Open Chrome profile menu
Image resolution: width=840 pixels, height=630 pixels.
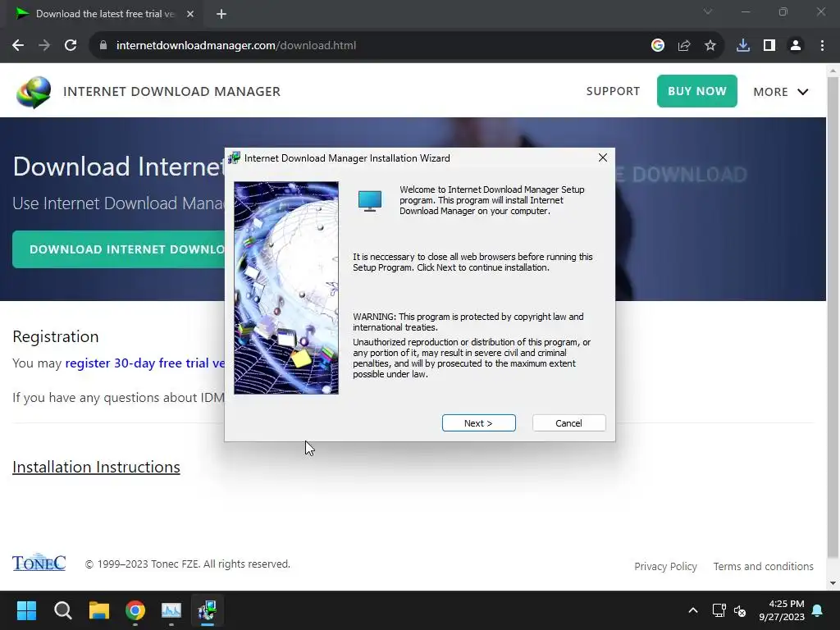(x=796, y=45)
